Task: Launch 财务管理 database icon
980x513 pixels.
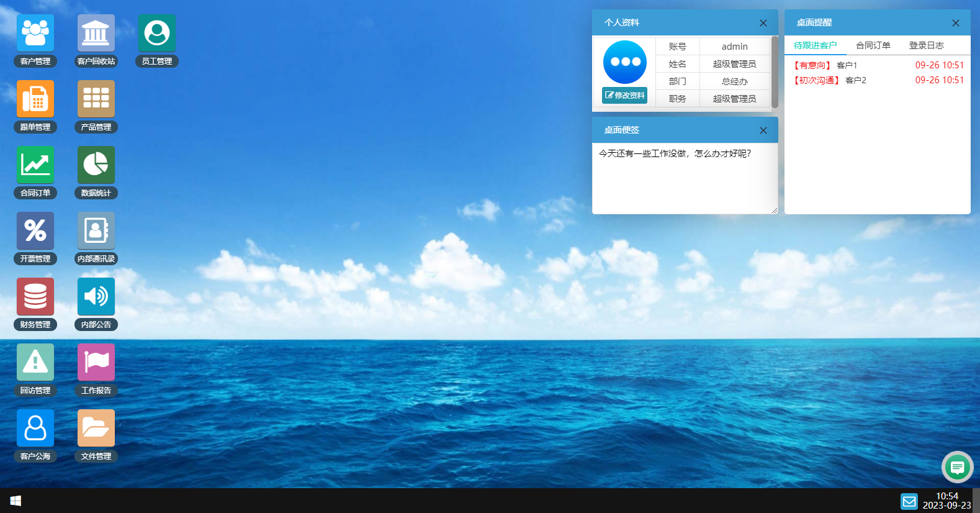Action: (x=35, y=297)
